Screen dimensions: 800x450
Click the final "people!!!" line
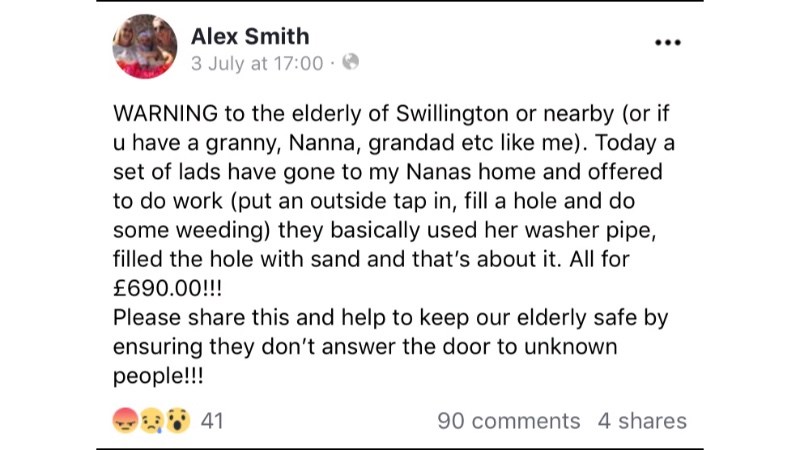click(158, 377)
